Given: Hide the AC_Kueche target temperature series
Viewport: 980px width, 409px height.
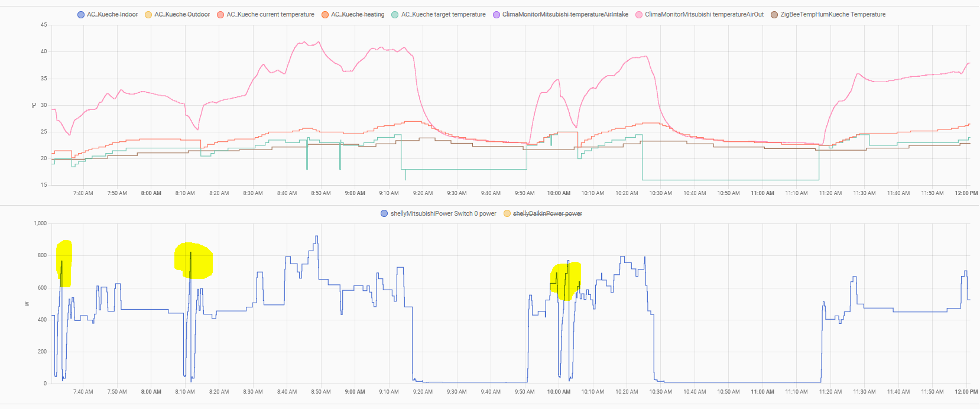Looking at the screenshot, I should 443,15.
